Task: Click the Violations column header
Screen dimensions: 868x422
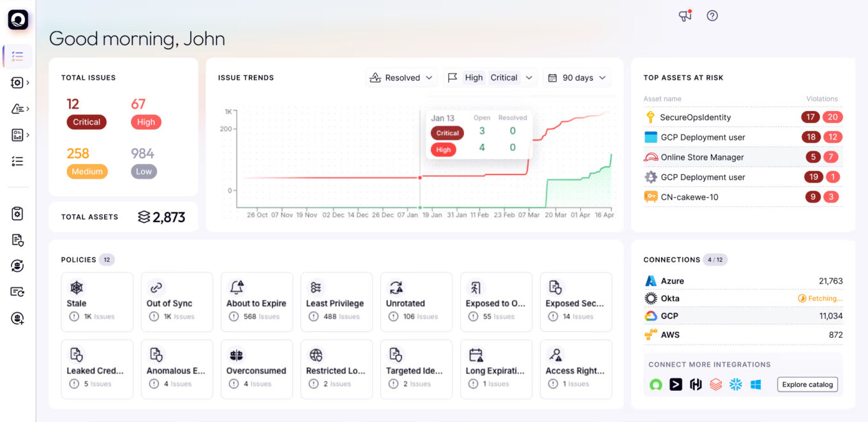Action: click(x=822, y=99)
